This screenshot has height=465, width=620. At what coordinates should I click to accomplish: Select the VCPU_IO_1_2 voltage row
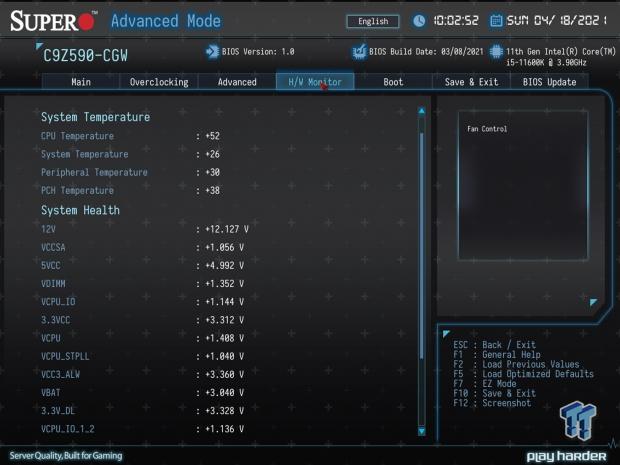[x=142, y=429]
